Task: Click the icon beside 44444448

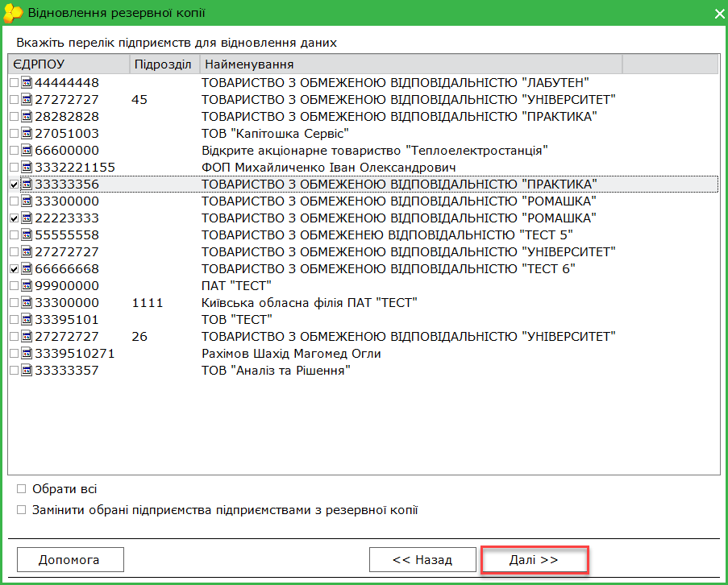Action: point(27,82)
